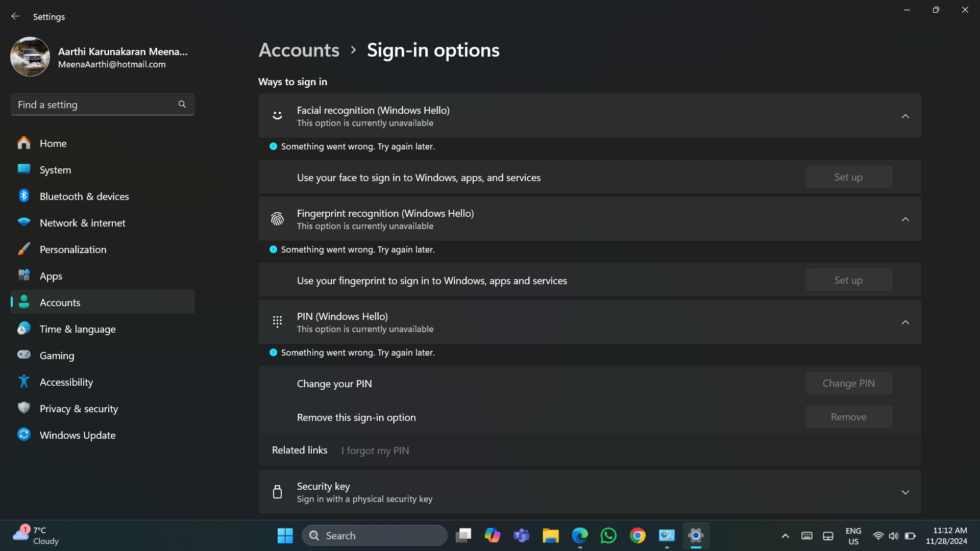Click the Accounts breadcrumb link
The image size is (980, 551).
[x=299, y=50]
